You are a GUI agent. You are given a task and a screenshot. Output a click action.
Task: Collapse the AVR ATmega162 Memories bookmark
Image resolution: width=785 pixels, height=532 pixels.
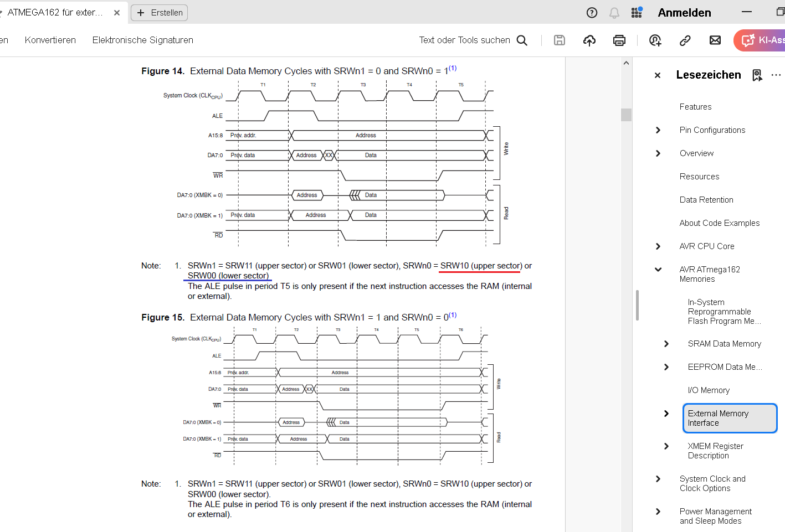(x=658, y=270)
